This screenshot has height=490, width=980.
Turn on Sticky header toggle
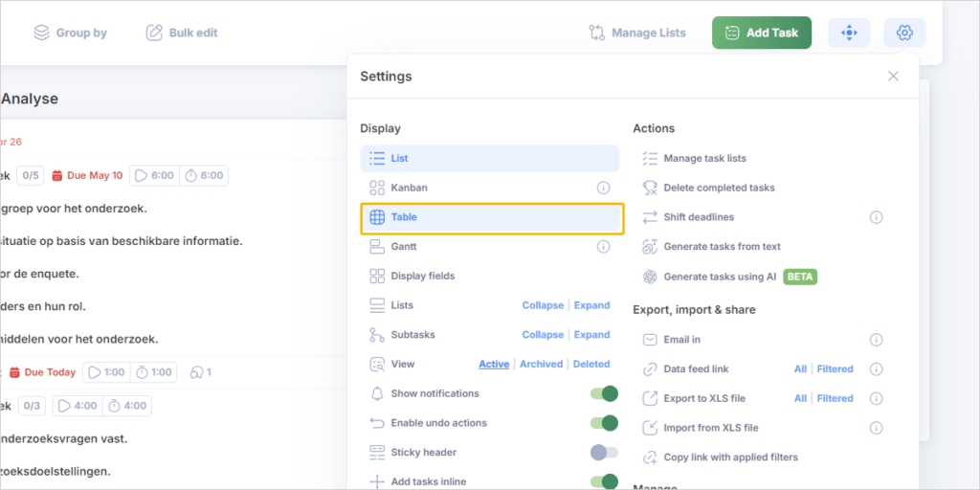pos(604,453)
